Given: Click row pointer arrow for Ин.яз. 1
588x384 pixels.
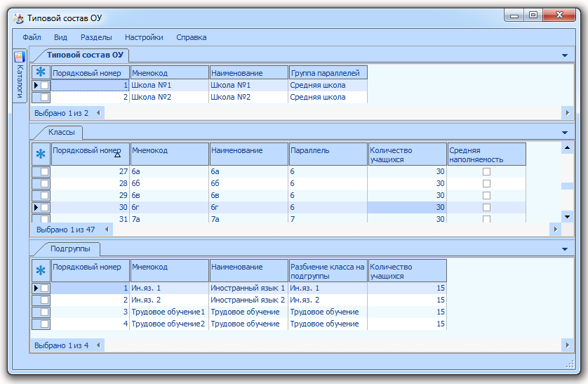Looking at the screenshot, I should (36, 289).
